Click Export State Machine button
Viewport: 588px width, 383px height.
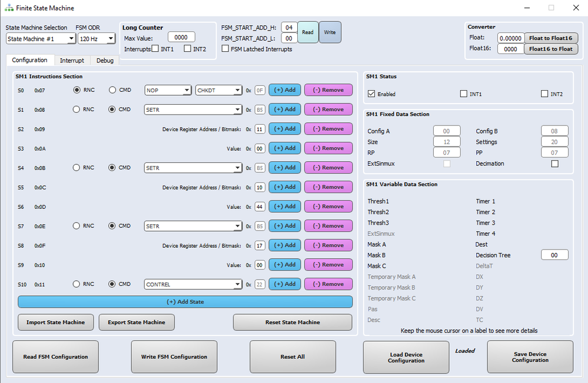pyautogui.click(x=137, y=322)
